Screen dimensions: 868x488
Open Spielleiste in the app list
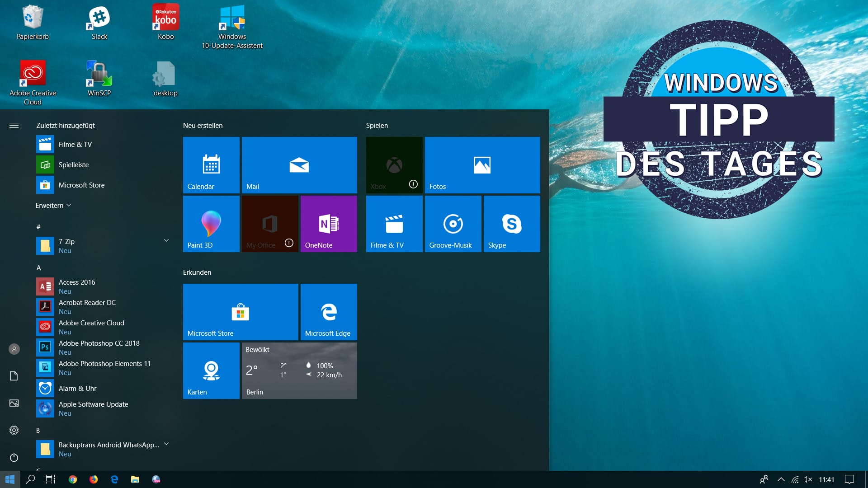coord(103,165)
